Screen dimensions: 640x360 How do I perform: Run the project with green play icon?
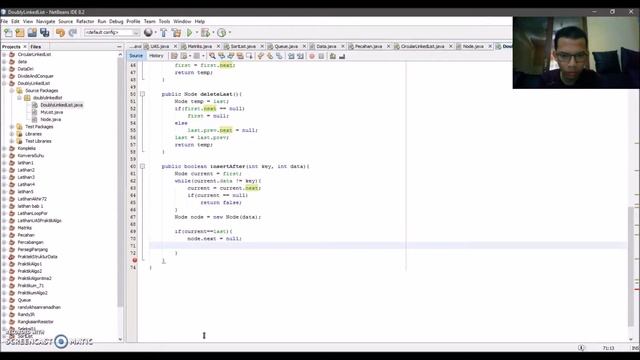point(189,33)
